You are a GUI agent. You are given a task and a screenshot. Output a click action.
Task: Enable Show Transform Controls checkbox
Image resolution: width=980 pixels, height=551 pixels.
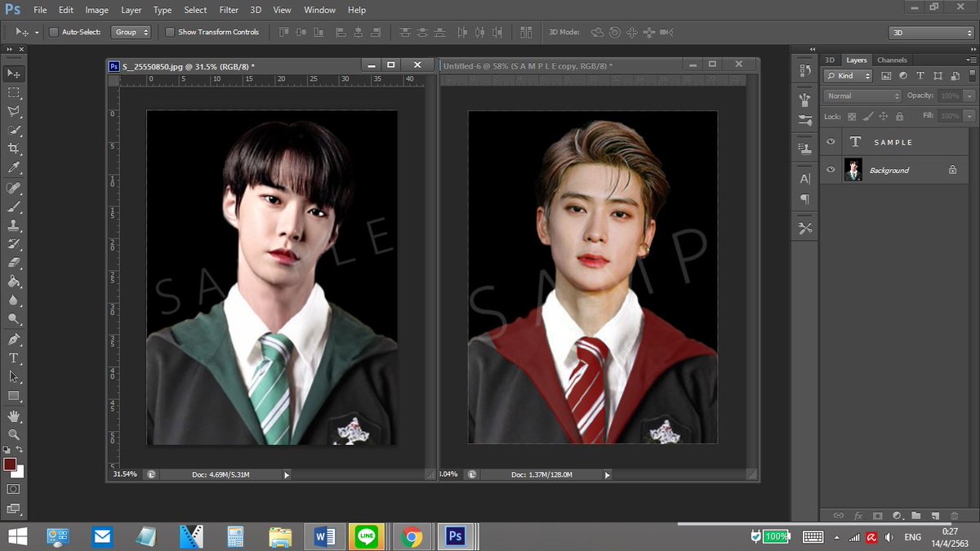pyautogui.click(x=170, y=32)
